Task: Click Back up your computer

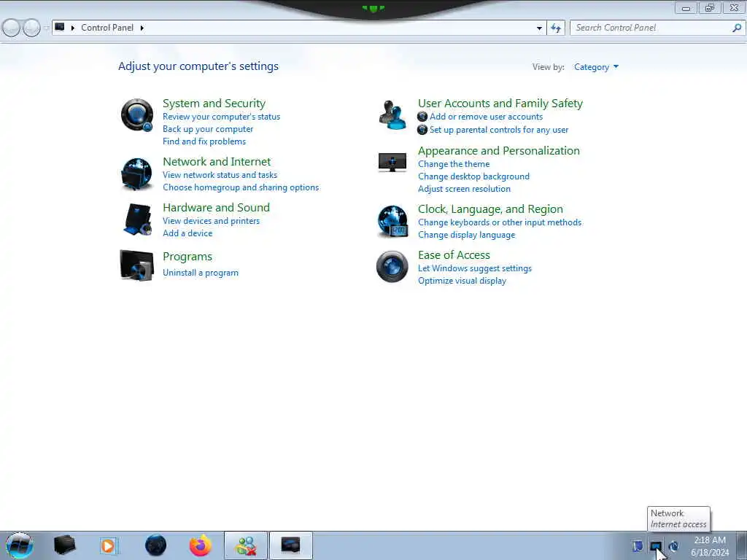Action: coord(208,129)
